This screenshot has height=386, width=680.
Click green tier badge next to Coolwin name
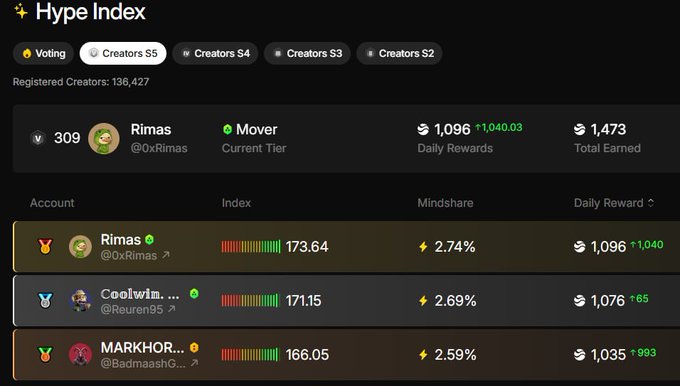194,294
